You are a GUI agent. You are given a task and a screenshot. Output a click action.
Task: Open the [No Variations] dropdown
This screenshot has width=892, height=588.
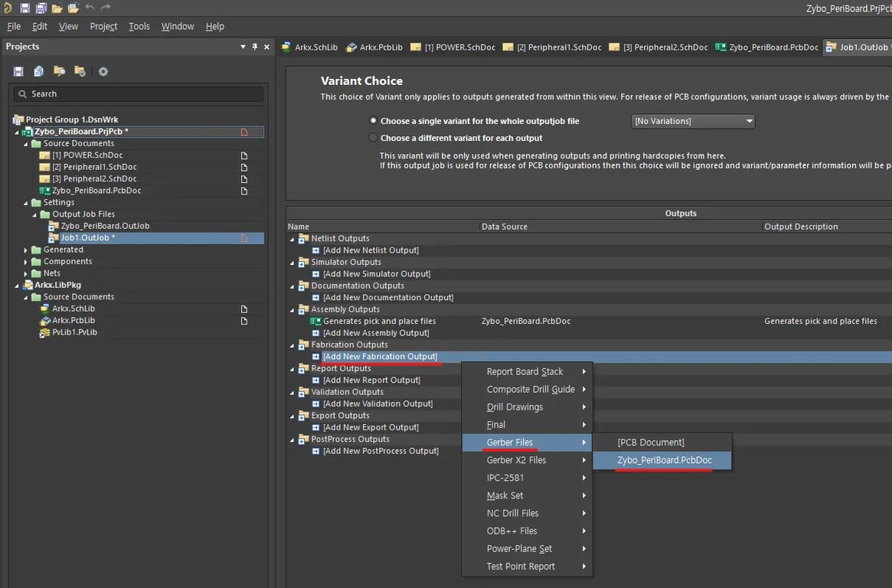click(693, 121)
